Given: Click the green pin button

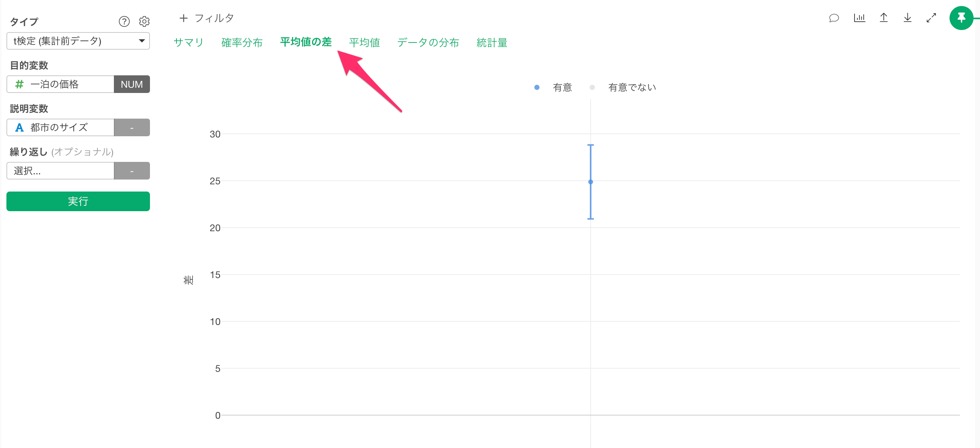Looking at the screenshot, I should [961, 18].
